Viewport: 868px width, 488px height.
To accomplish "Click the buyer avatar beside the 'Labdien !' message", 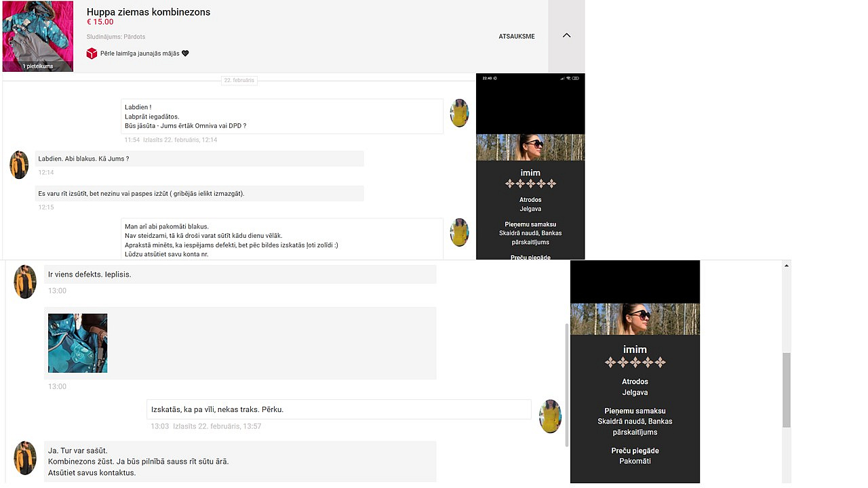I will [459, 113].
